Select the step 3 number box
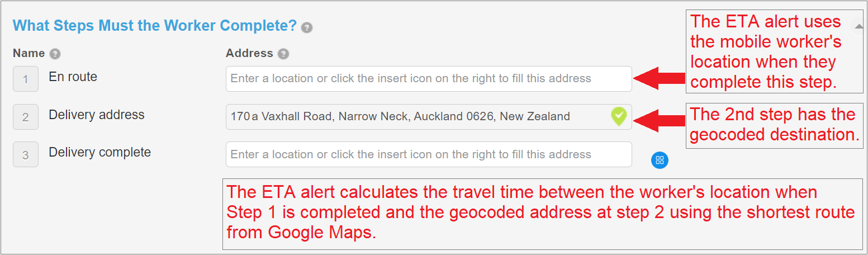This screenshot has height=255, width=868. 26,155
